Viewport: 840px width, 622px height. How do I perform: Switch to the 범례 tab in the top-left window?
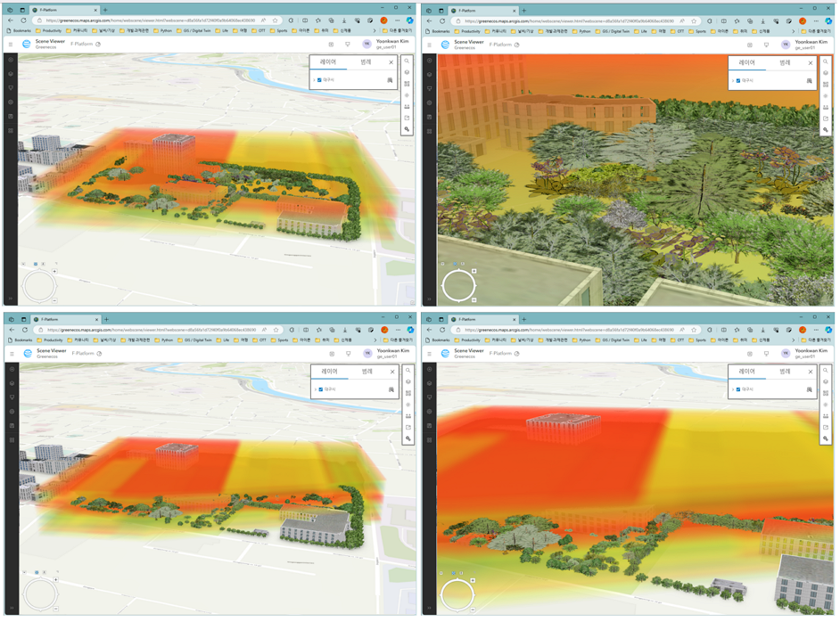tap(366, 62)
